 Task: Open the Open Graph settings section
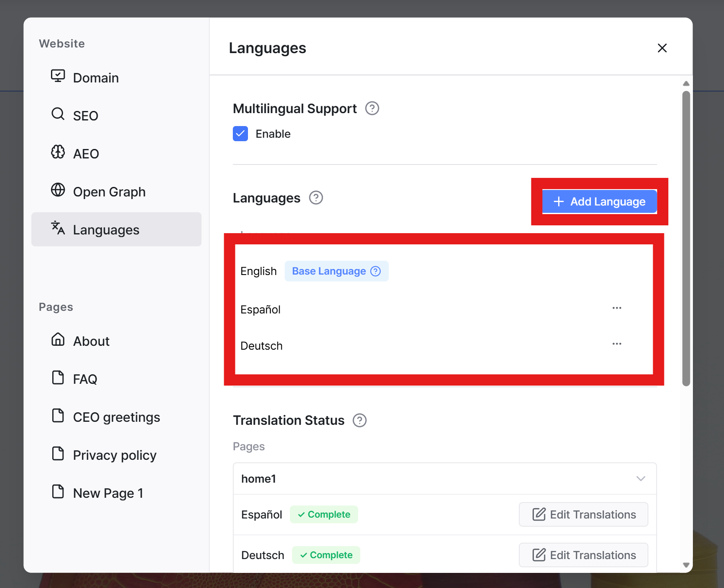116,192
